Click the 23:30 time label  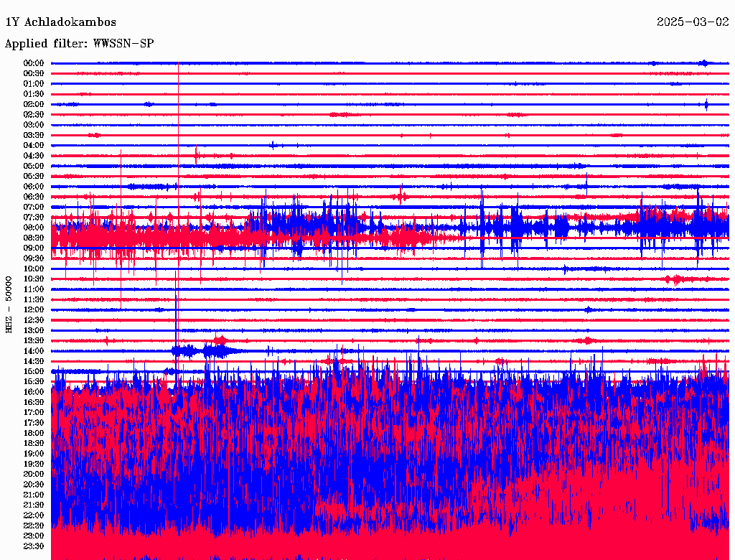coord(34,546)
